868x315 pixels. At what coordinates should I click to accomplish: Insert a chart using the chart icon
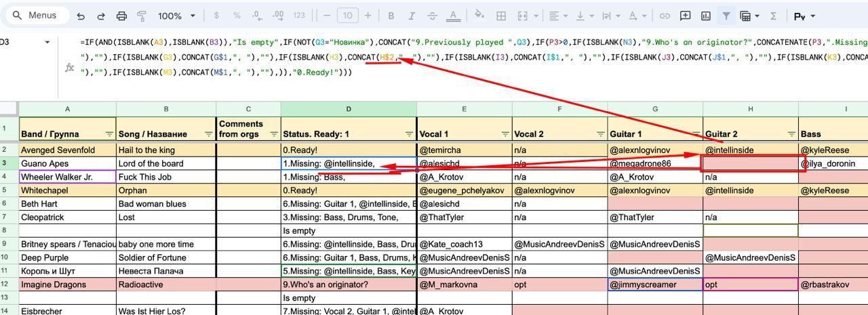[706, 16]
